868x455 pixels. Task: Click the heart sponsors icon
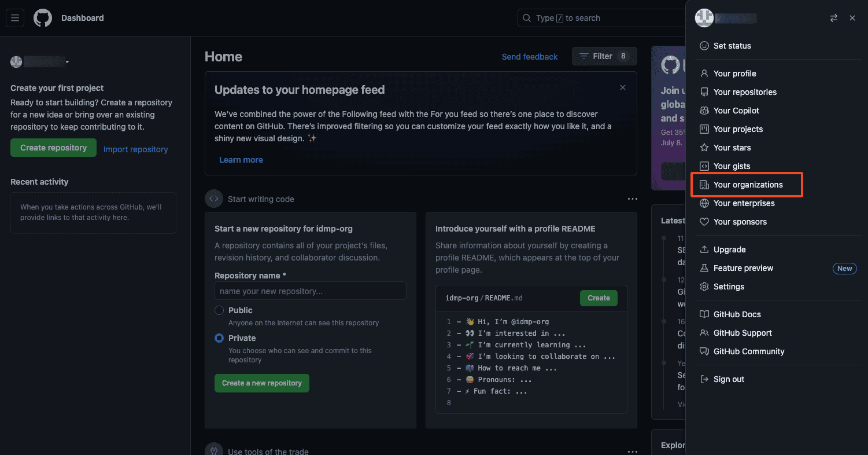click(x=704, y=222)
